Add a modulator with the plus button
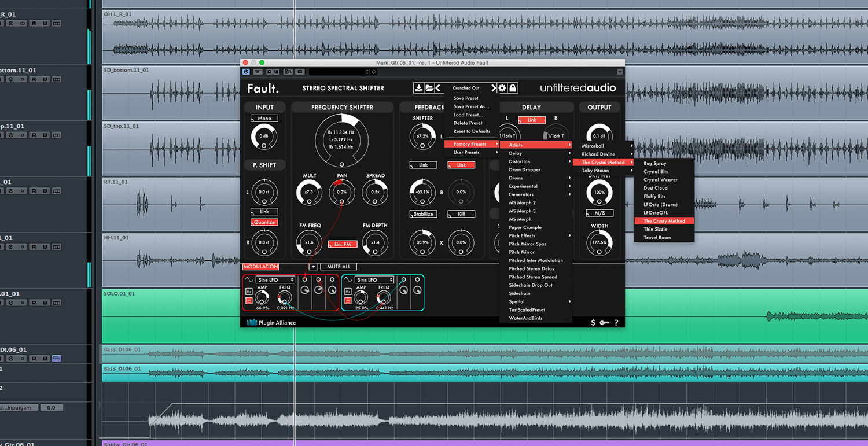Screen dimensions: 868x446 pos(313,267)
